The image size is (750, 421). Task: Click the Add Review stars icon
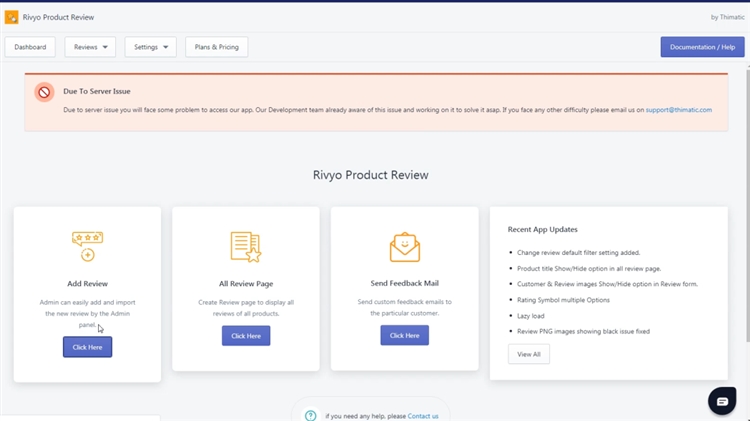point(88,246)
